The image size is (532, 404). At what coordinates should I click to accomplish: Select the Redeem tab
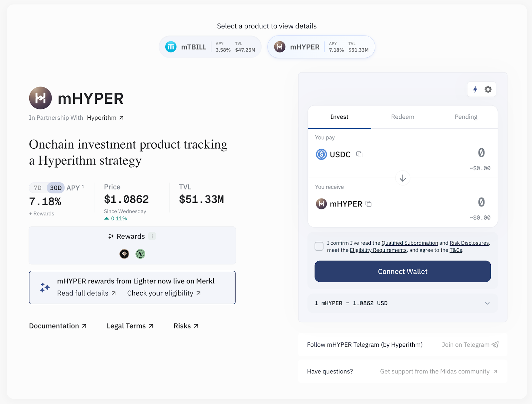(x=403, y=117)
